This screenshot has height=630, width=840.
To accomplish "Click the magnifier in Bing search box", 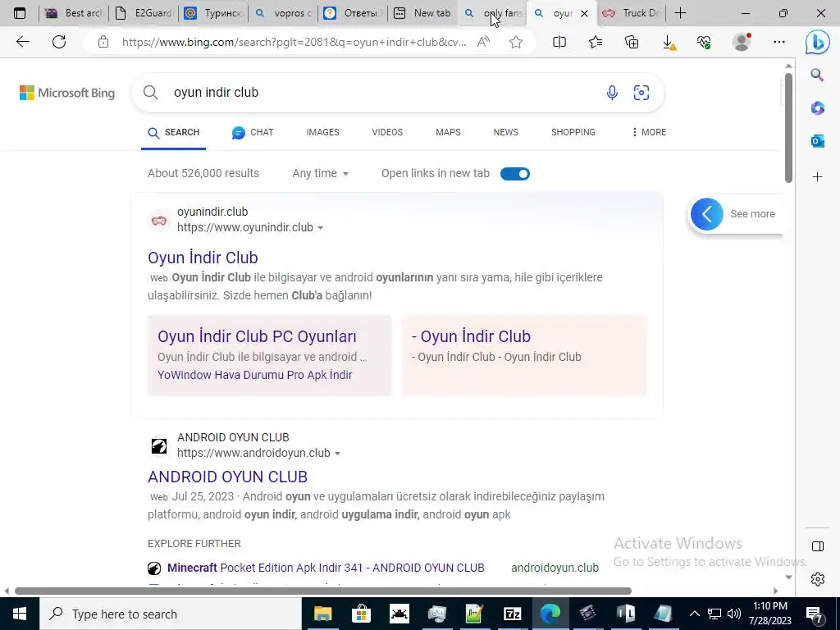I will coord(151,93).
